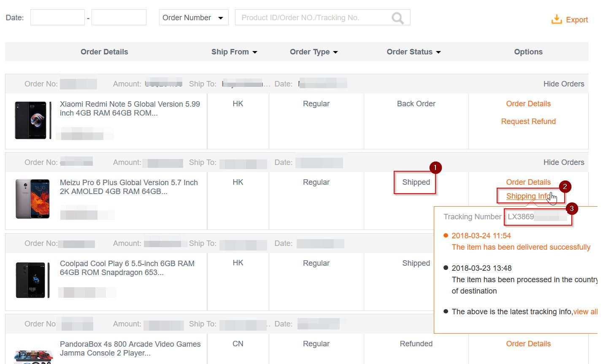This screenshot has width=603, height=364.
Task: Click the Order Details column header
Action: coord(104,52)
